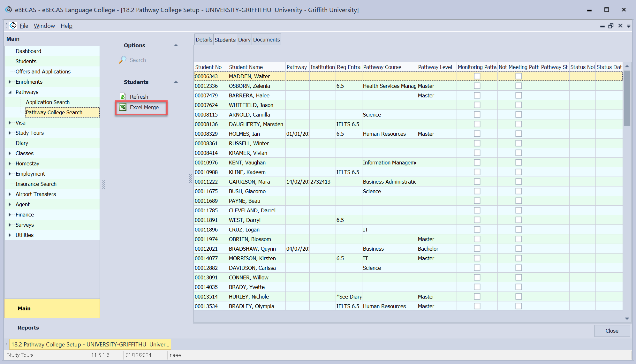636x364 pixels.
Task: Collapse the Students panel with arrow icon
Action: (x=176, y=82)
